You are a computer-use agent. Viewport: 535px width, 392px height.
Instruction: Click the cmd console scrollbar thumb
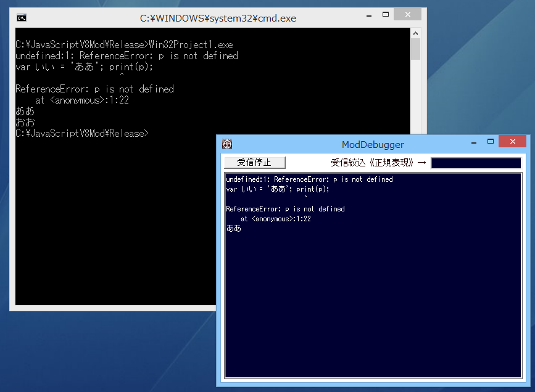416,49
